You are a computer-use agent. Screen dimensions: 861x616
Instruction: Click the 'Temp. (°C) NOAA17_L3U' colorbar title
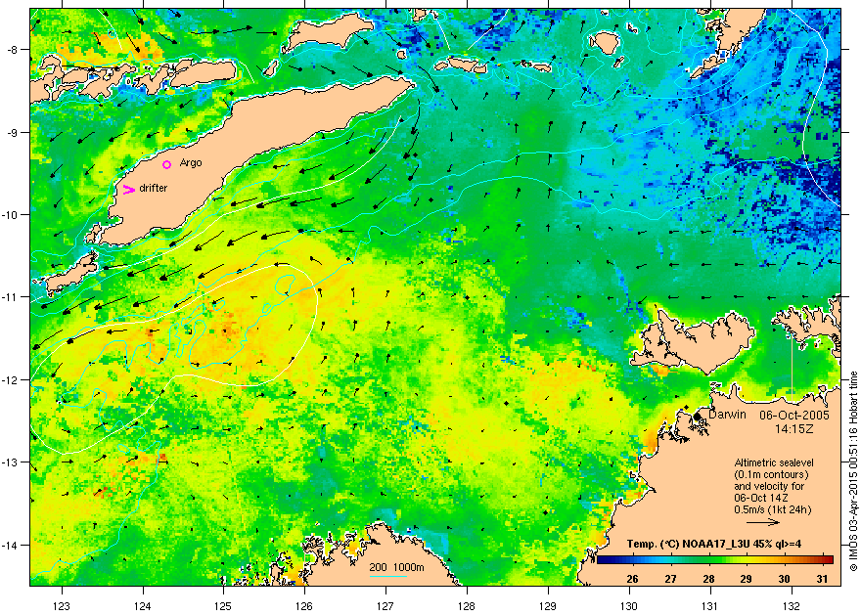[714, 545]
